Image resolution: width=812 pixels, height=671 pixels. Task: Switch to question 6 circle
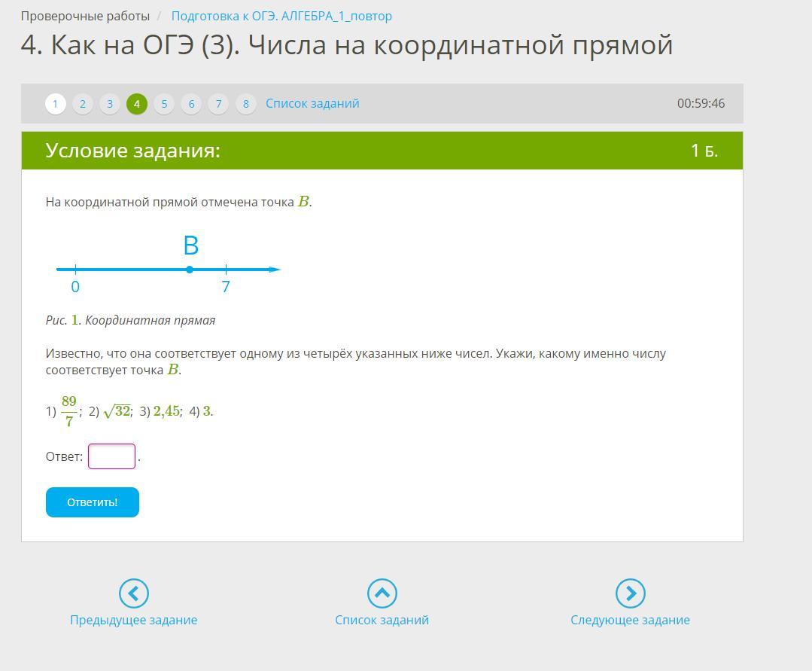click(191, 104)
